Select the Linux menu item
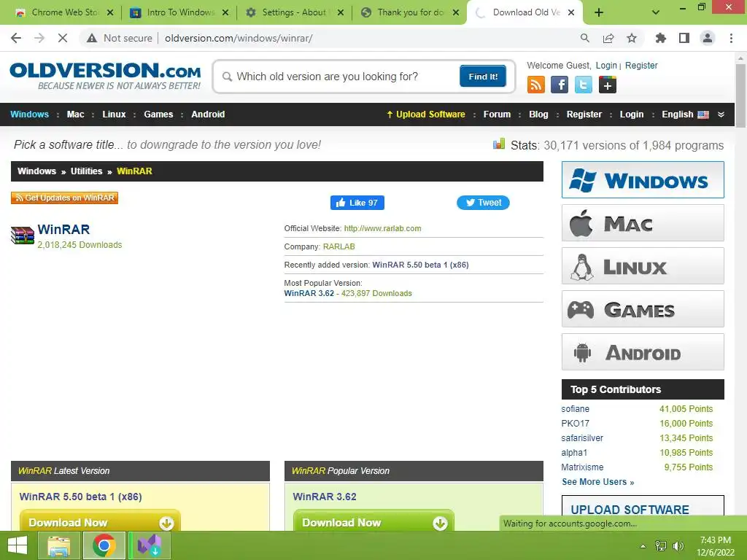The width and height of the screenshot is (747, 560). coord(114,114)
